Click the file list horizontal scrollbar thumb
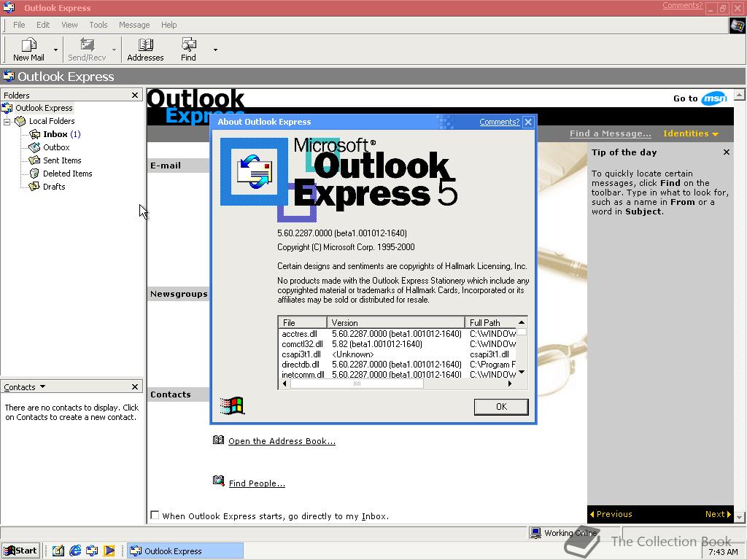The height and width of the screenshot is (560, 747). 357,384
